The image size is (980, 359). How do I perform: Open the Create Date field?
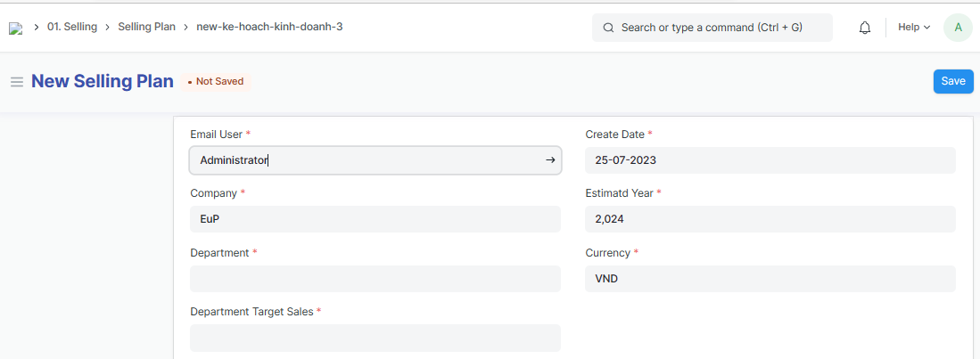click(x=770, y=160)
